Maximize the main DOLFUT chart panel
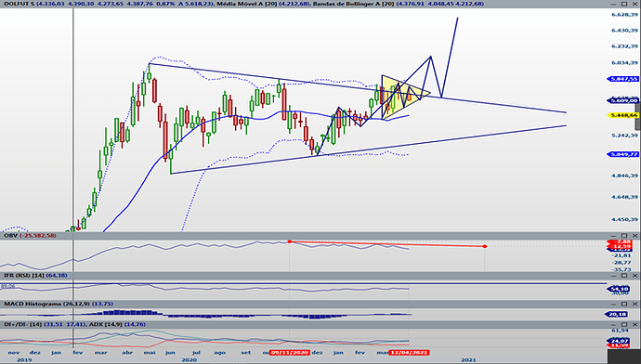The height and width of the screenshot is (364, 641). [624, 4]
